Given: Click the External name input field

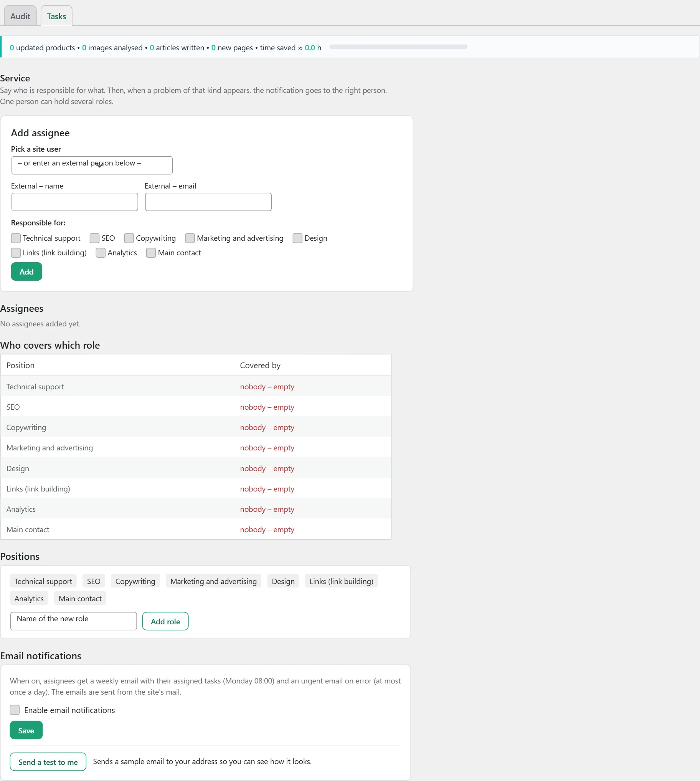Looking at the screenshot, I should pos(74,202).
